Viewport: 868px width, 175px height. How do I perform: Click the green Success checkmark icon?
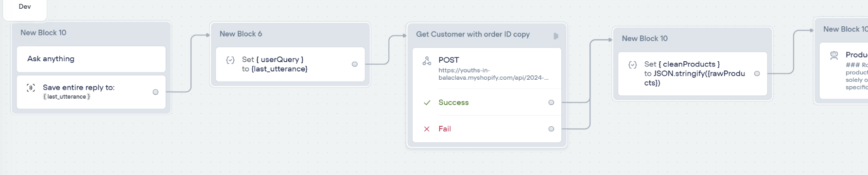tap(427, 103)
